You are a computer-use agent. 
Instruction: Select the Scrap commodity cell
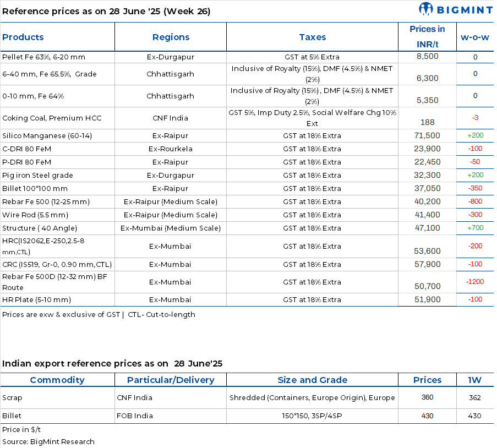12,398
